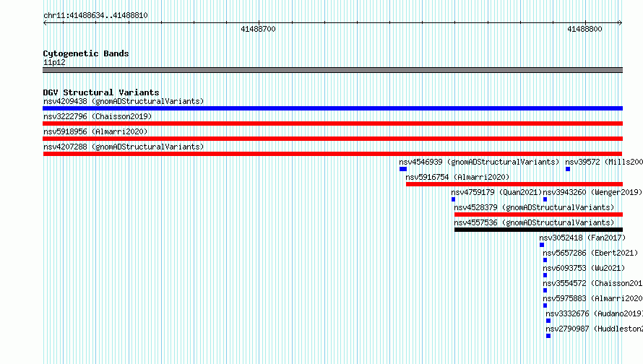Select the red nsv4207288 variant bar
Image resolution: width=643 pixels, height=364 pixels.
(332, 154)
